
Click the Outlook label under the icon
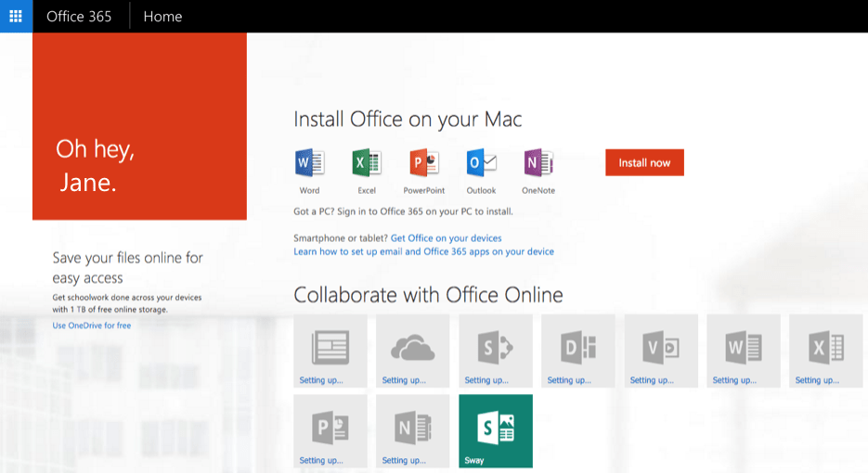pos(481,190)
